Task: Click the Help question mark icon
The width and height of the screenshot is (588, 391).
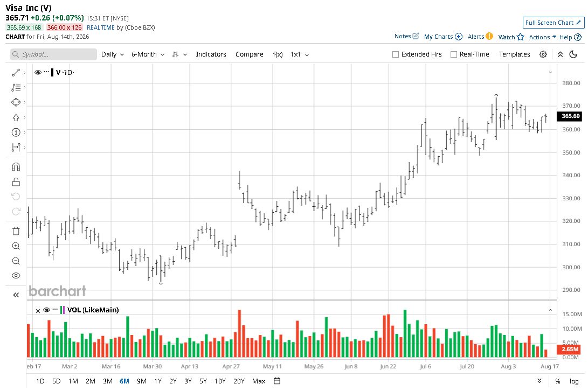Action: [578, 37]
